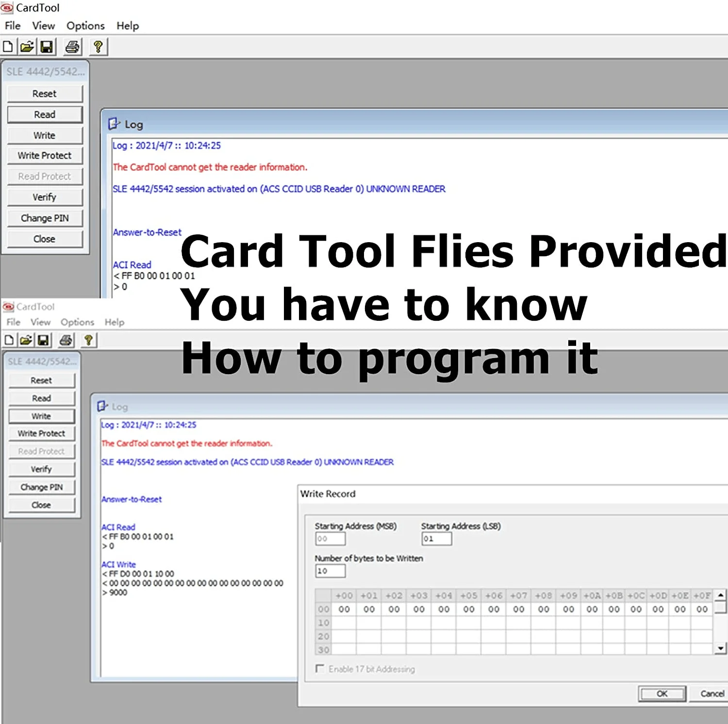Click the Read button in the top CardTool window
This screenshot has height=724, width=728.
[45, 115]
